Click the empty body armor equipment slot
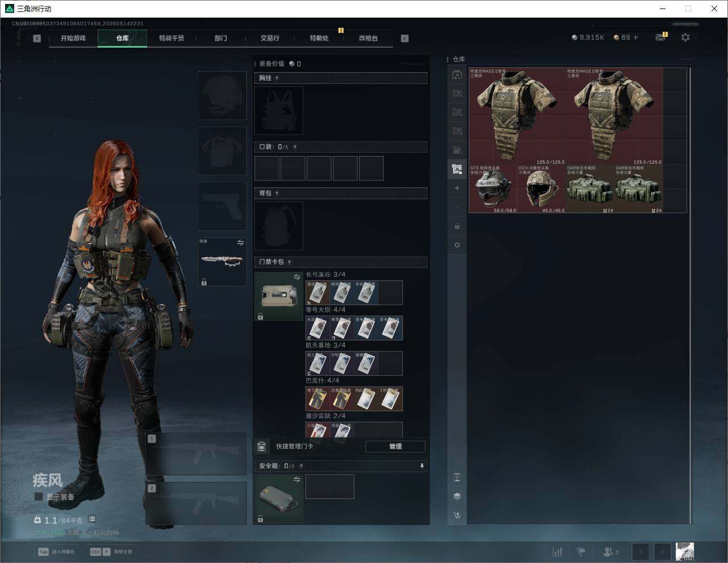Image resolution: width=728 pixels, height=563 pixels. [x=222, y=150]
